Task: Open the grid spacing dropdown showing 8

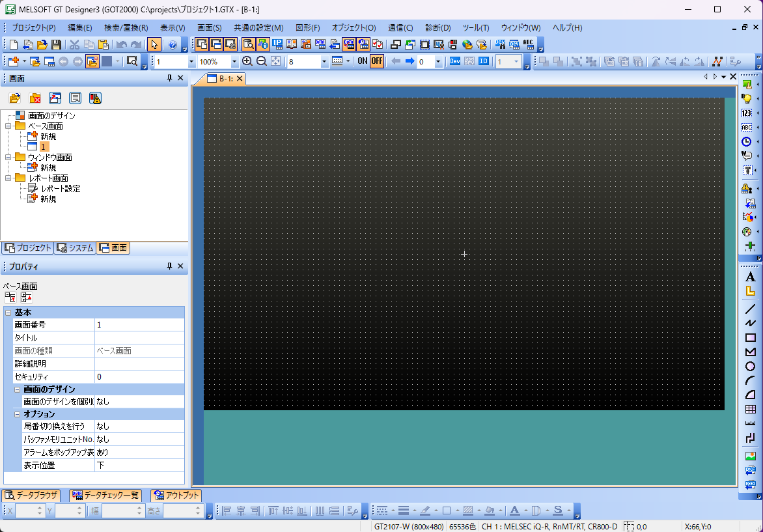Action: [x=324, y=62]
